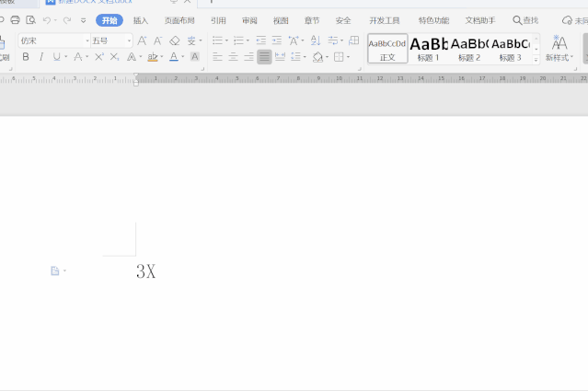Expand highlight color dropdown arrow

pyautogui.click(x=162, y=57)
